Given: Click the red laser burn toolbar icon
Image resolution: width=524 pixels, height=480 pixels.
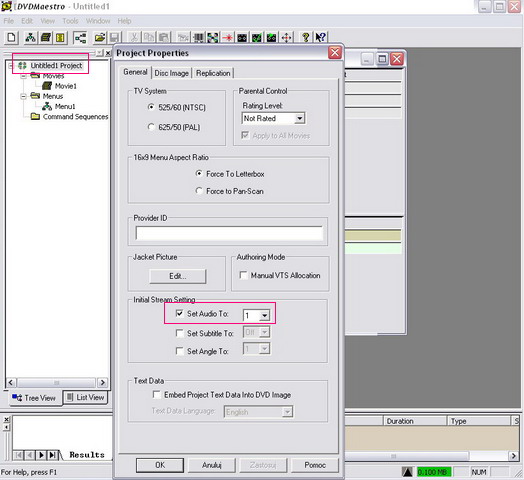Looking at the screenshot, I should coord(228,37).
